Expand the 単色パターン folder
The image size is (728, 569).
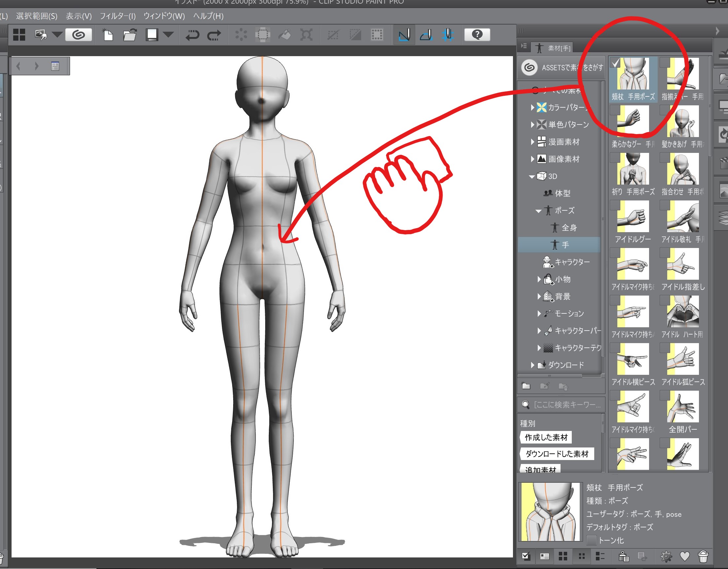pos(532,125)
